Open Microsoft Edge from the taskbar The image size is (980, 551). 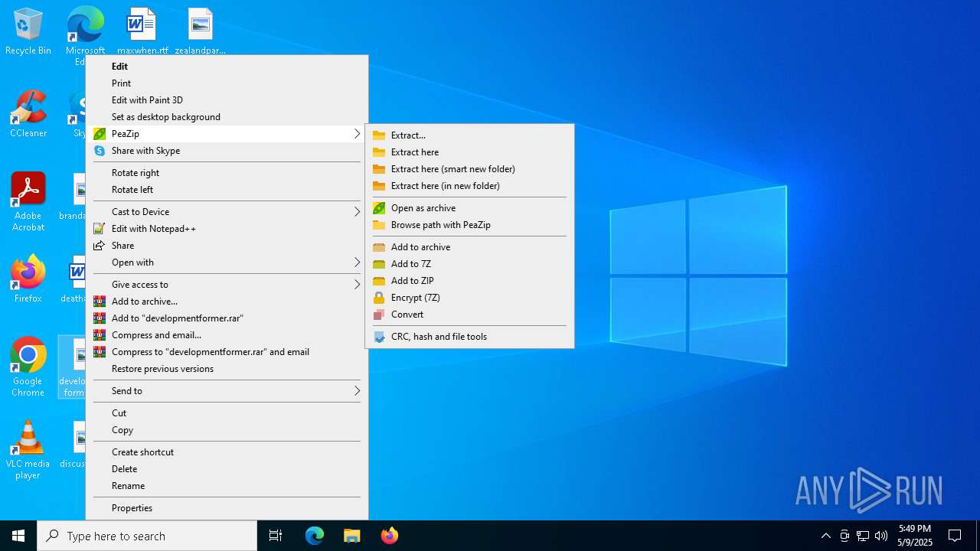pyautogui.click(x=315, y=536)
